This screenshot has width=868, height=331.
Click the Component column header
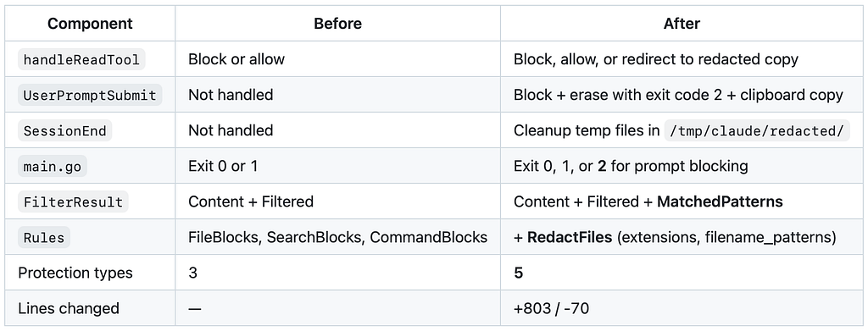(90, 24)
